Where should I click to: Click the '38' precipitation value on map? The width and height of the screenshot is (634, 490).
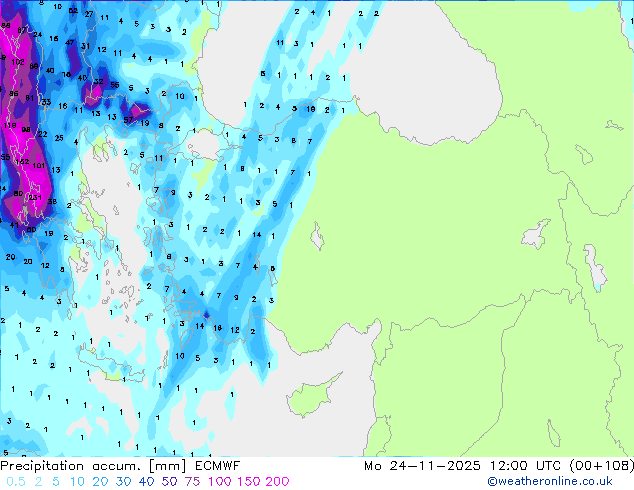pyautogui.click(x=52, y=201)
